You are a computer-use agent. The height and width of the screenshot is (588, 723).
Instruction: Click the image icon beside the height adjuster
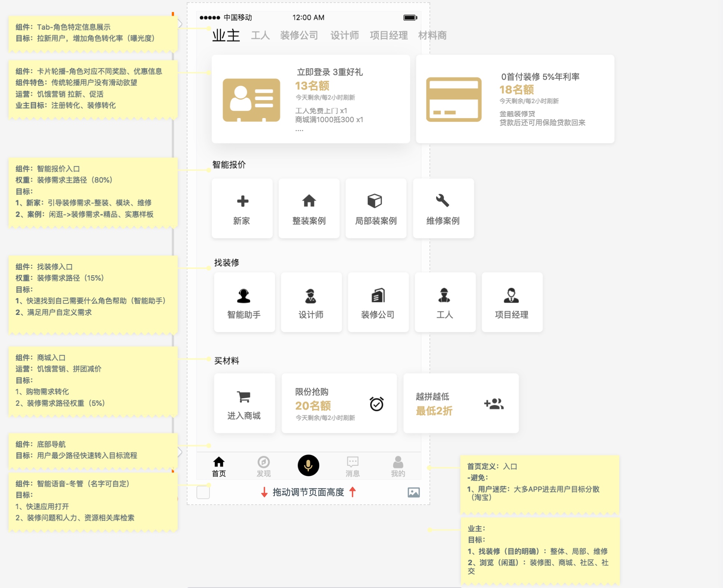coord(413,492)
